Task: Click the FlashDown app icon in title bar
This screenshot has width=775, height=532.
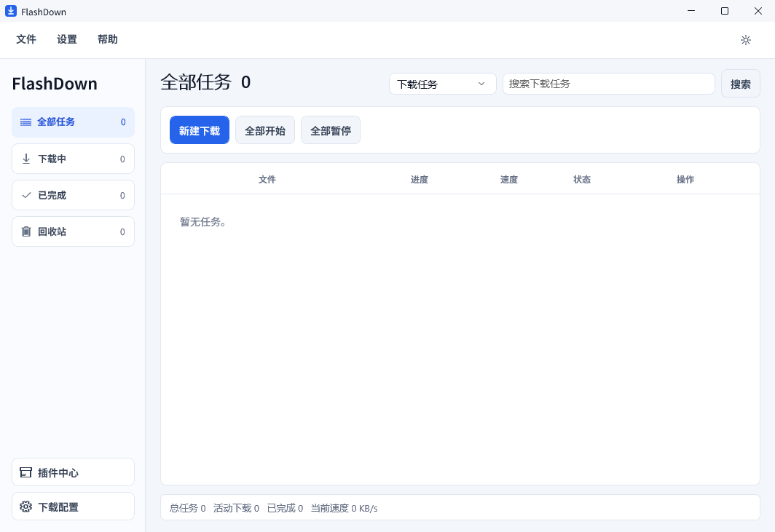Action: coord(11,11)
